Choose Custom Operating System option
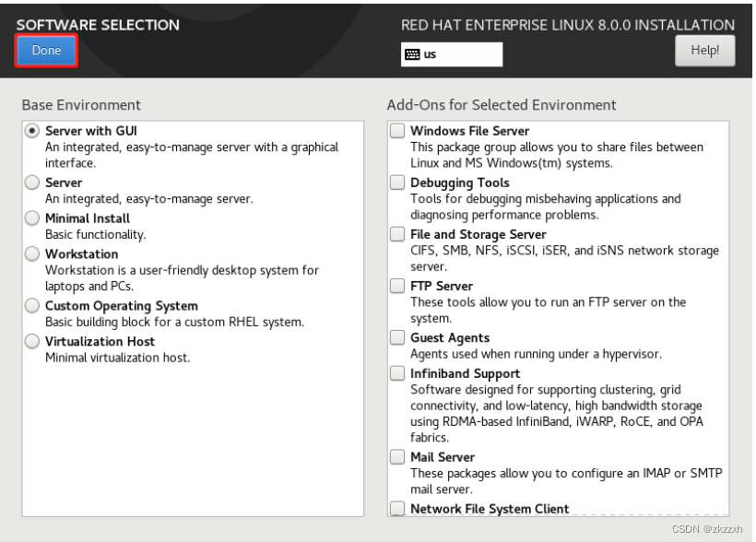The height and width of the screenshot is (542, 756). click(x=32, y=305)
